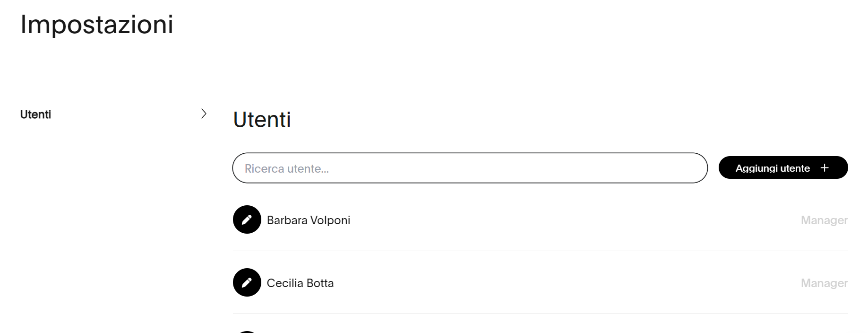Click the Manager label on the second row
The image size is (868, 333).
tap(824, 283)
